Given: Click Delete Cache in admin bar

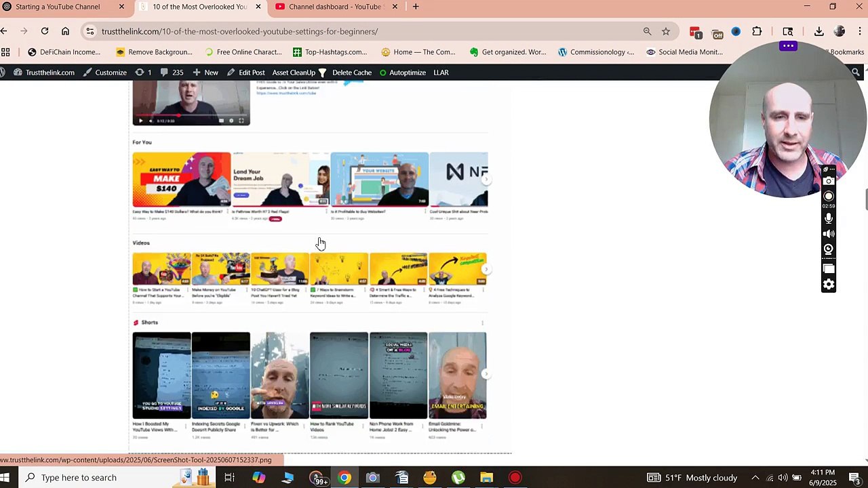Looking at the screenshot, I should pyautogui.click(x=352, y=73).
